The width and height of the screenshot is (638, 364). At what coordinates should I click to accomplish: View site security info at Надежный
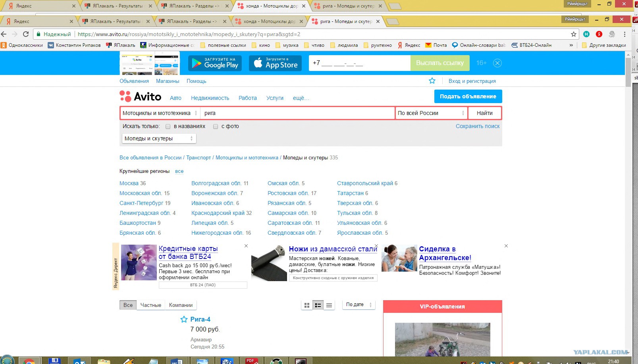54,34
